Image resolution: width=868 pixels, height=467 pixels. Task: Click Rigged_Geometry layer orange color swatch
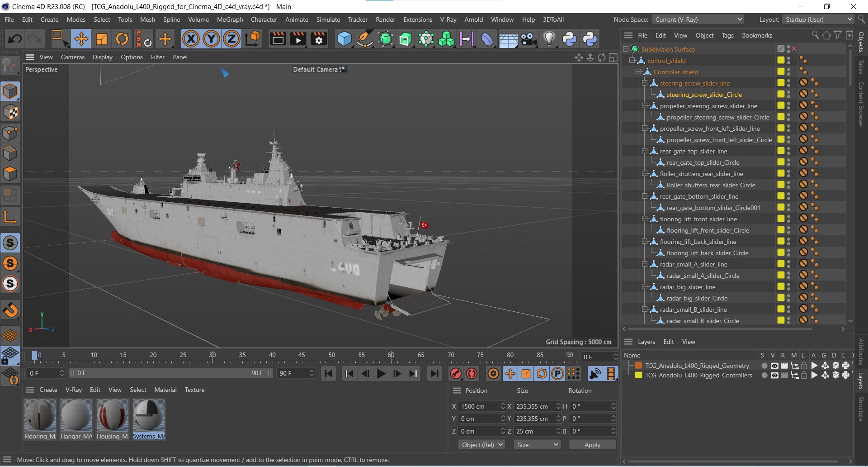(638, 366)
